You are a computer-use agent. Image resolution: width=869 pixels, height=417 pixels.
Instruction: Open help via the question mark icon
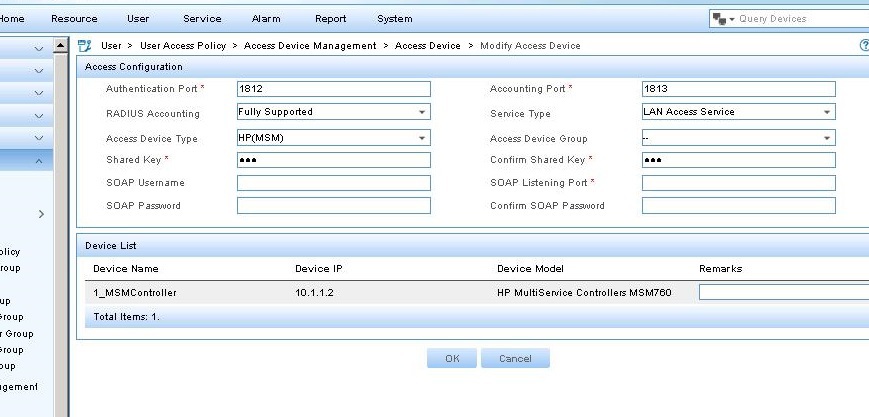[x=864, y=46]
